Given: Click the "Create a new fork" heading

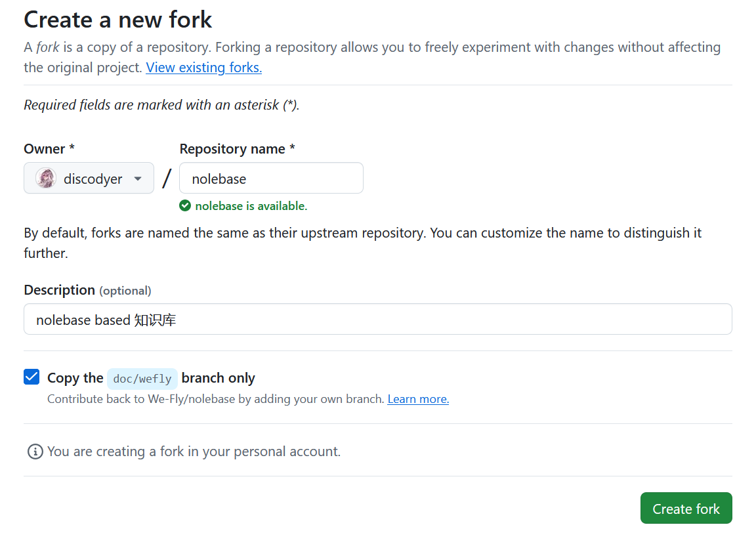Looking at the screenshot, I should [118, 20].
